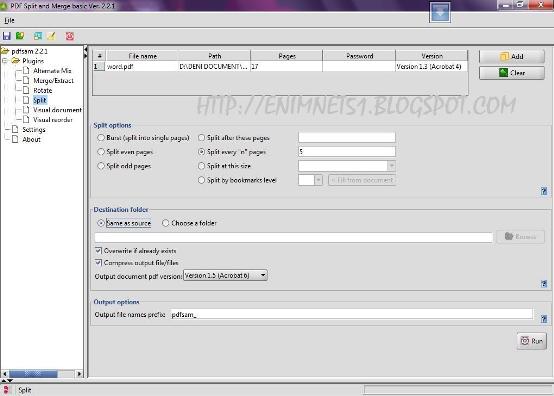This screenshot has height=396, width=554.
Task: Open Visual document composer plugin
Action: (x=57, y=110)
